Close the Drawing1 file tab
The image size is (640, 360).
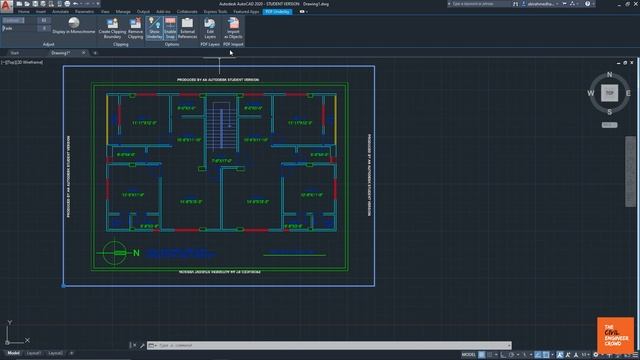point(84,53)
